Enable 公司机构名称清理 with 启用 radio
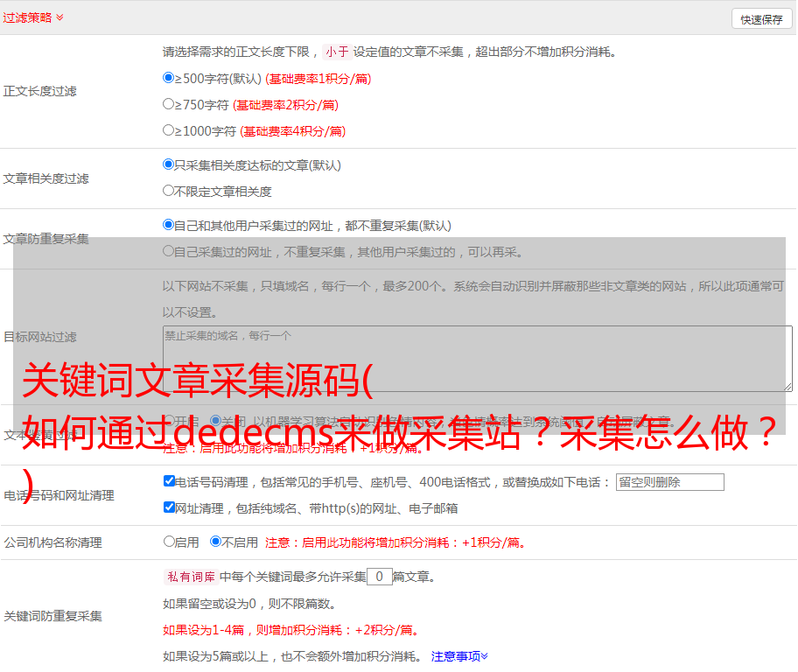Image resolution: width=798 pixels, height=672 pixels. [x=170, y=542]
